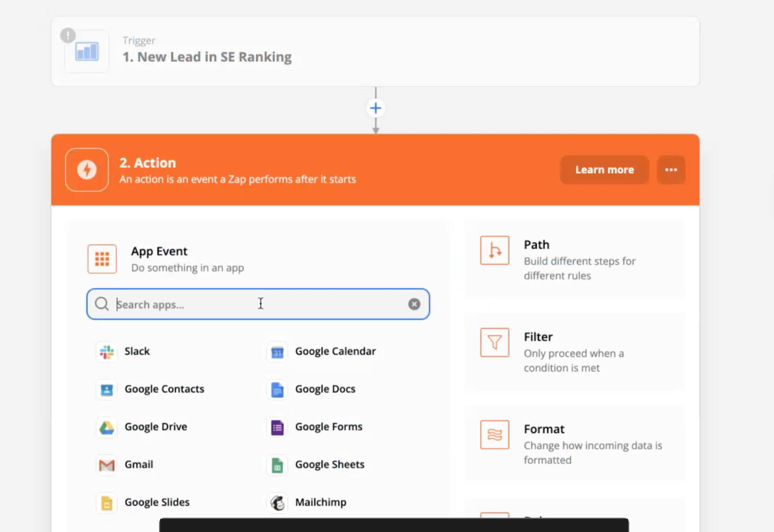774x532 pixels.
Task: Click the Google Calendar label
Action: click(335, 351)
